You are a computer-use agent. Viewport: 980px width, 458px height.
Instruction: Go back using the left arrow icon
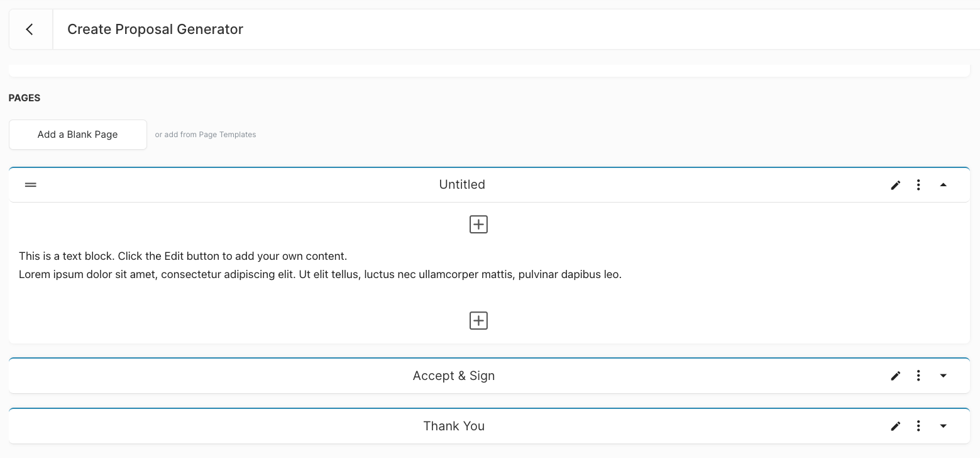click(x=30, y=30)
